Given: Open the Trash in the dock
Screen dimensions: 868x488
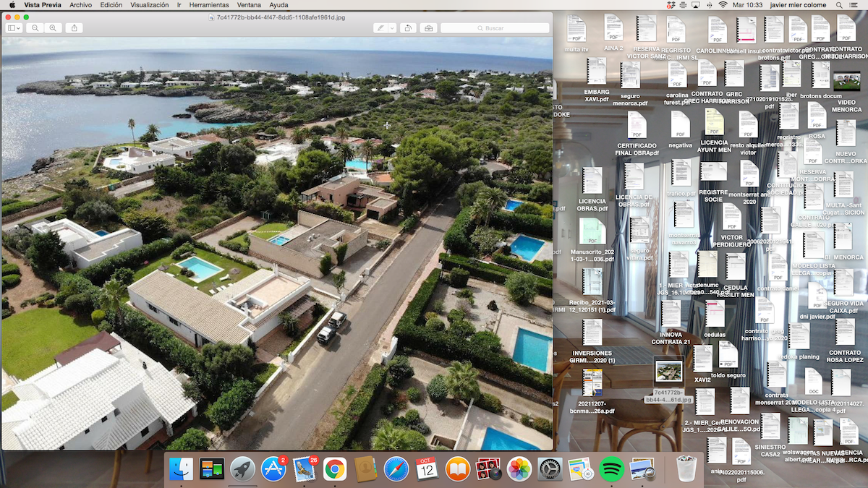Looking at the screenshot, I should tap(686, 469).
